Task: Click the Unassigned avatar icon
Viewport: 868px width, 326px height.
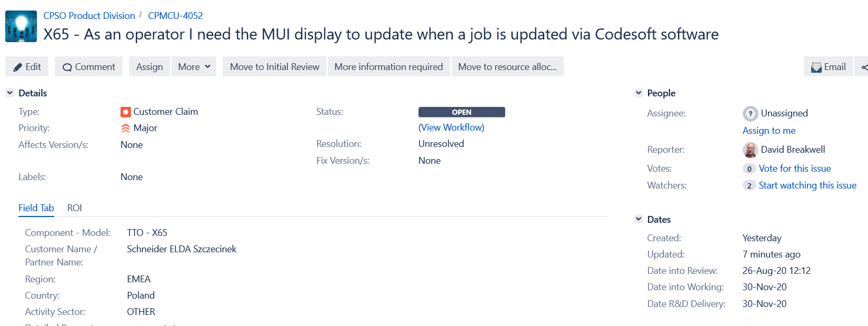Action: pos(750,113)
